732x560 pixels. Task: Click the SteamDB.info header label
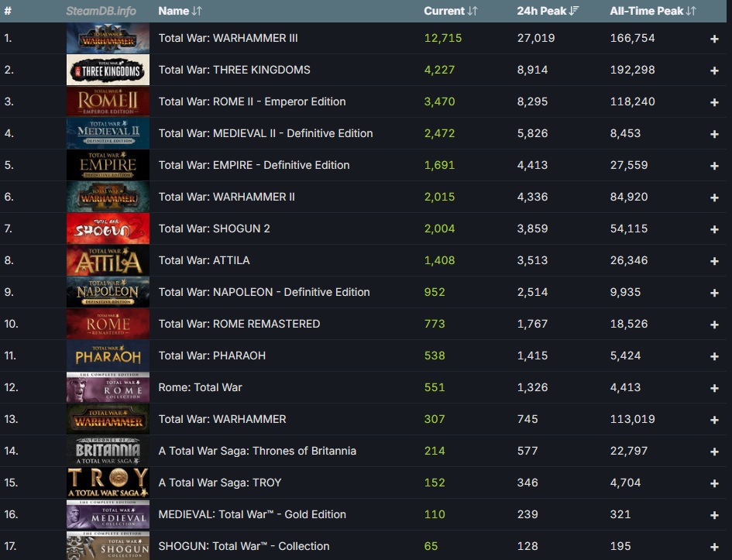[x=101, y=11]
